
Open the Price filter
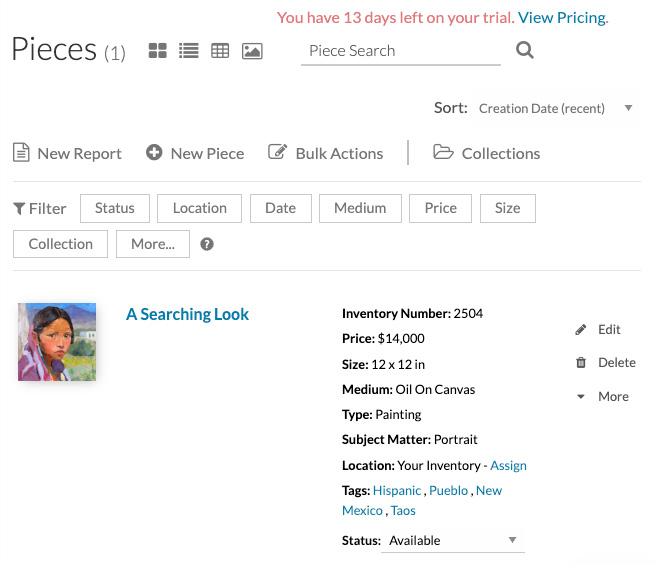(x=440, y=208)
